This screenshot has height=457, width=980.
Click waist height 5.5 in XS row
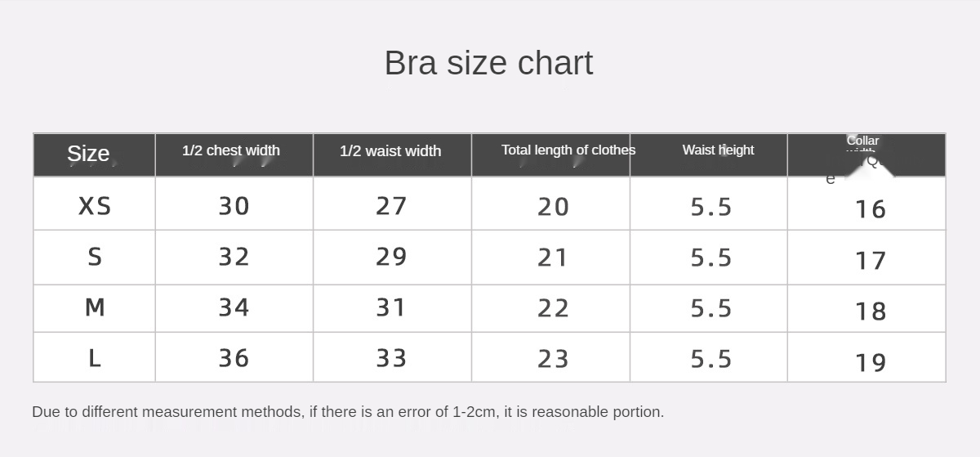[711, 207]
